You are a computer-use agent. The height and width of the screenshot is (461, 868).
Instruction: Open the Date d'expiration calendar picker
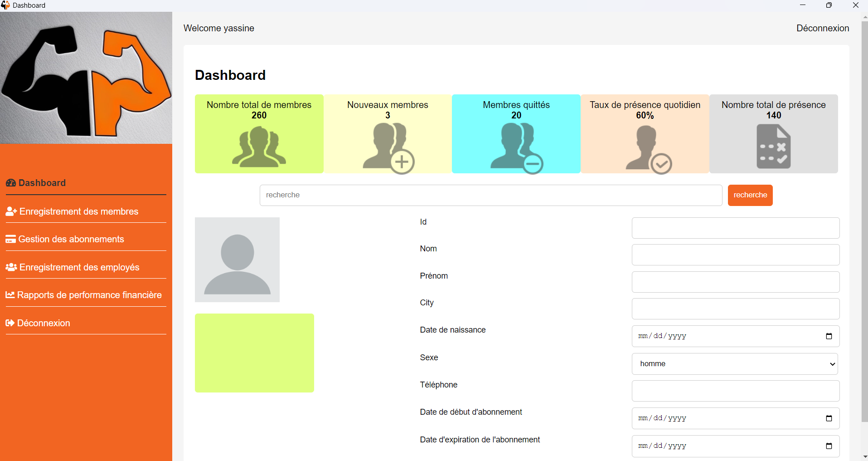(829, 446)
